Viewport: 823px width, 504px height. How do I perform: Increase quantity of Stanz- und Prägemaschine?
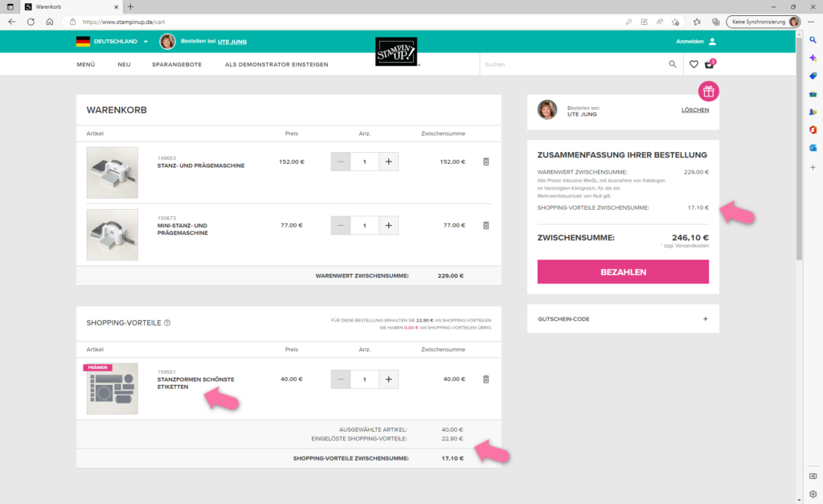pyautogui.click(x=388, y=162)
